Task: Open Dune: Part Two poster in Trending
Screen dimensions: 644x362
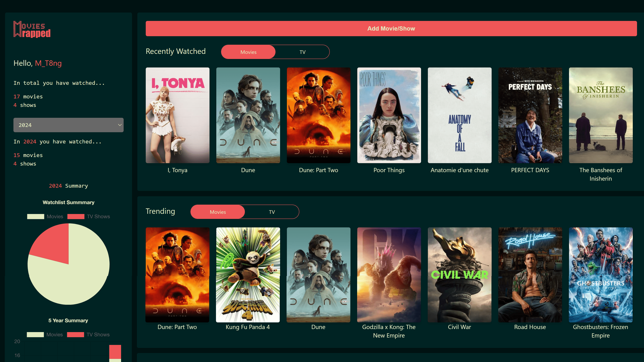Action: 177,275
